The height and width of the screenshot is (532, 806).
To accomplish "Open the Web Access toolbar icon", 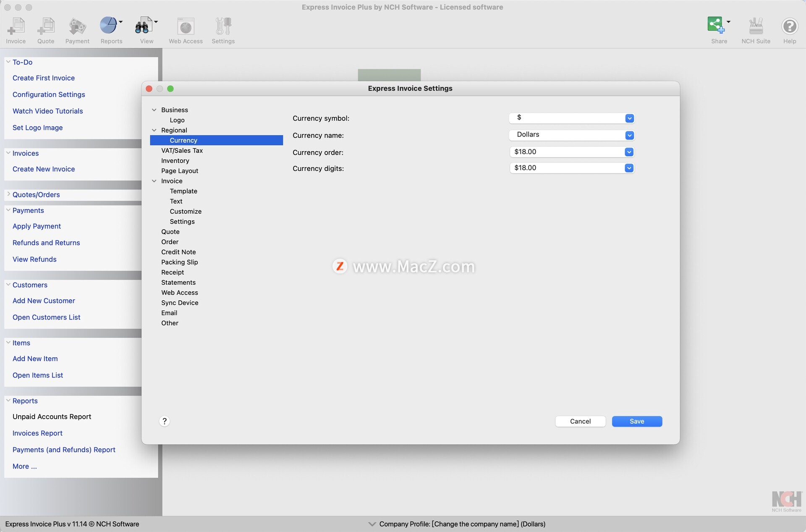I will click(x=186, y=26).
